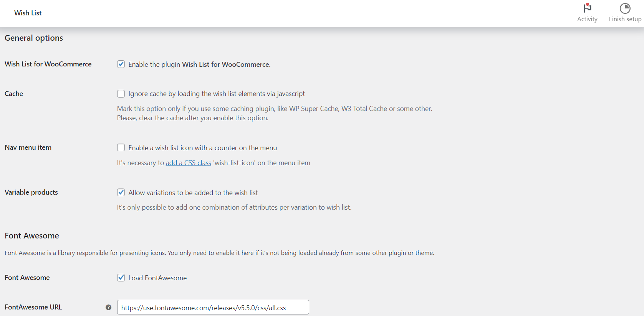Click the help icon beside FontAwesome URL
The image size is (644, 316).
108,307
